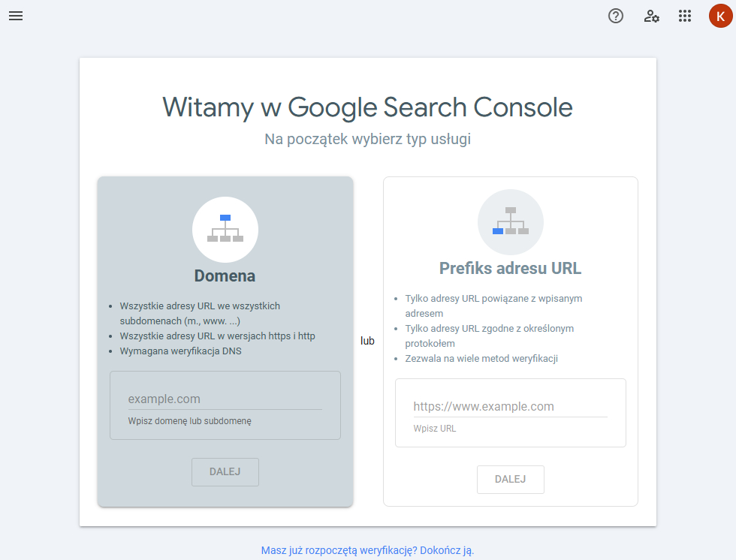
Task: Click the Prefiks adresu URL icon
Action: 511,221
